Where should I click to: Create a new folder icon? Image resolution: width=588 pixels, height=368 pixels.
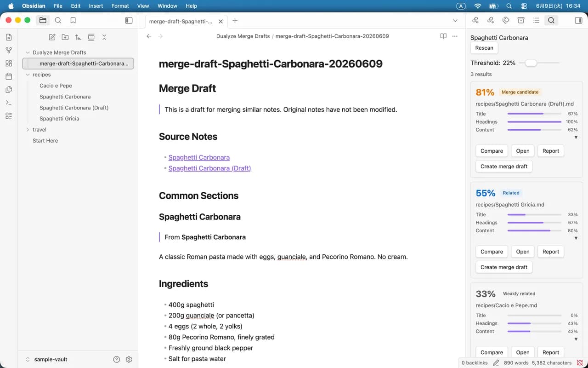[x=65, y=37]
